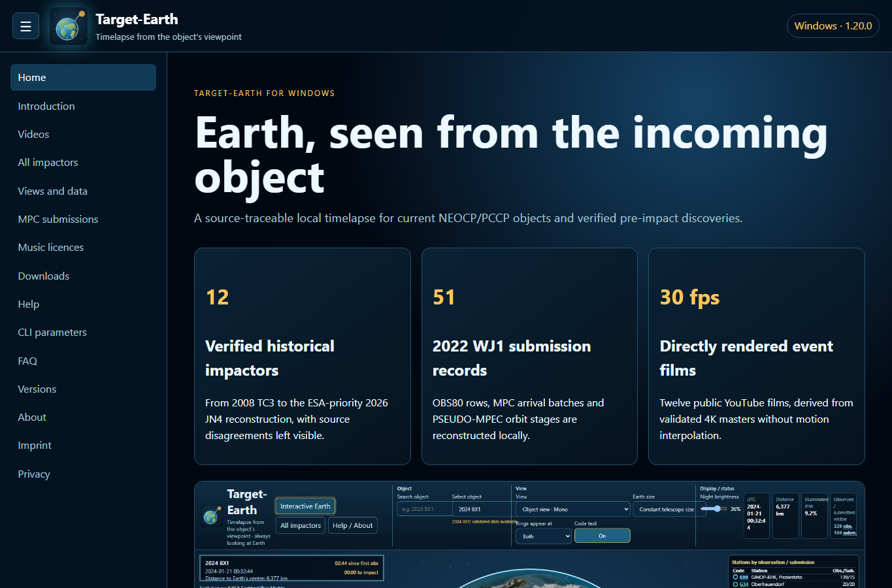
Task: Open the Privacy page
Action: [83, 474]
